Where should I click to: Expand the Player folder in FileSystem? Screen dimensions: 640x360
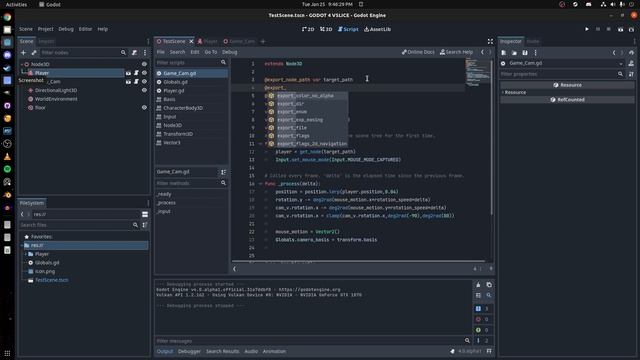tap(25, 254)
